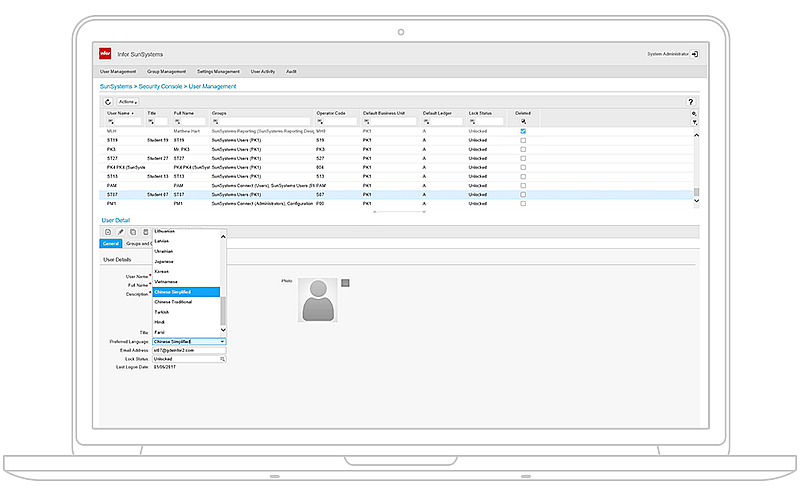
Task: Click the pencil edit icon in User Detail
Action: [x=120, y=232]
